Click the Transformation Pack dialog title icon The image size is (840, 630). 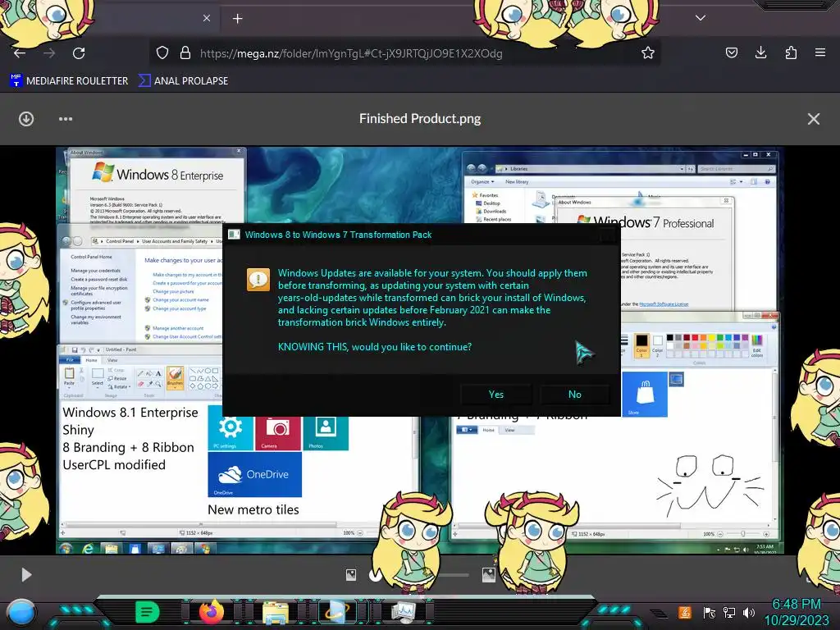(x=234, y=235)
